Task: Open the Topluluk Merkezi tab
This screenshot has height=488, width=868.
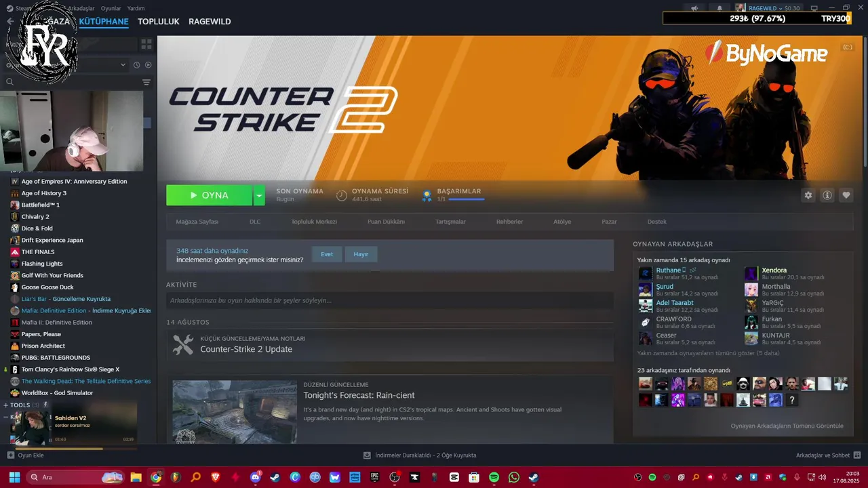Action: click(x=314, y=222)
